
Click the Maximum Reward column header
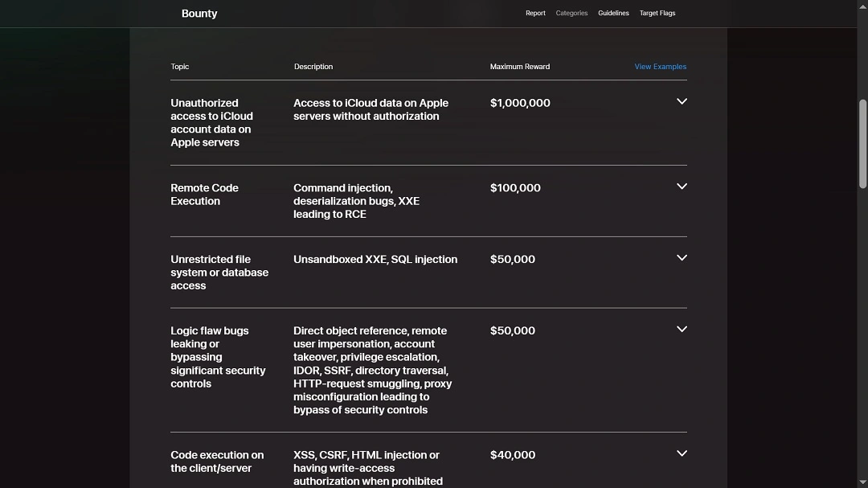tap(520, 67)
